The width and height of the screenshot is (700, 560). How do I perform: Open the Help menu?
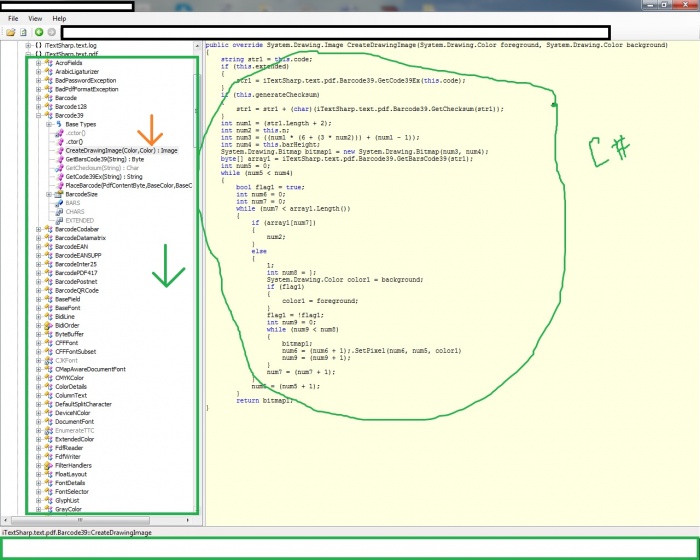[x=59, y=18]
